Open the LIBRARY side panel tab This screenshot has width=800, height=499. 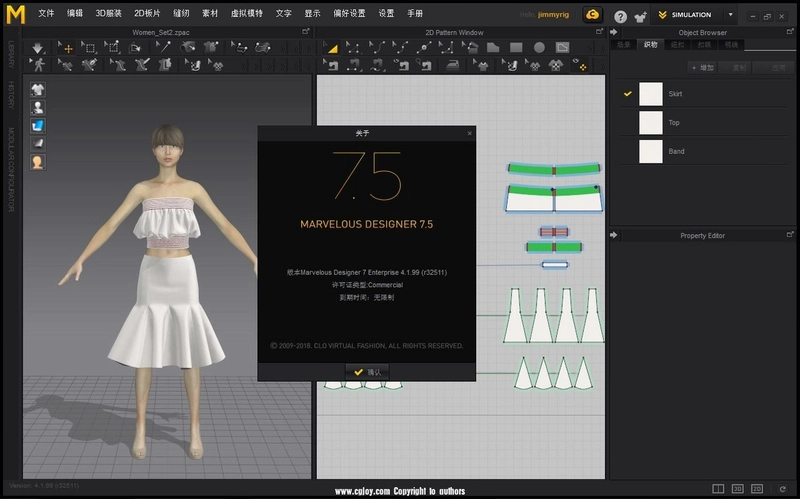pyautogui.click(x=11, y=54)
